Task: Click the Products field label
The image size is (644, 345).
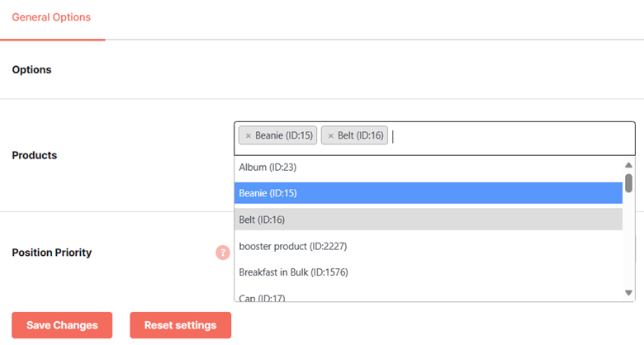Action: [35, 155]
